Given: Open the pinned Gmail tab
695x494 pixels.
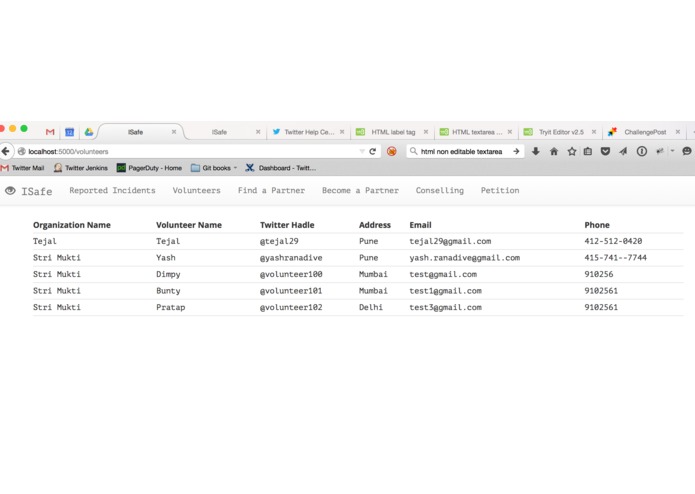Looking at the screenshot, I should pos(50,132).
